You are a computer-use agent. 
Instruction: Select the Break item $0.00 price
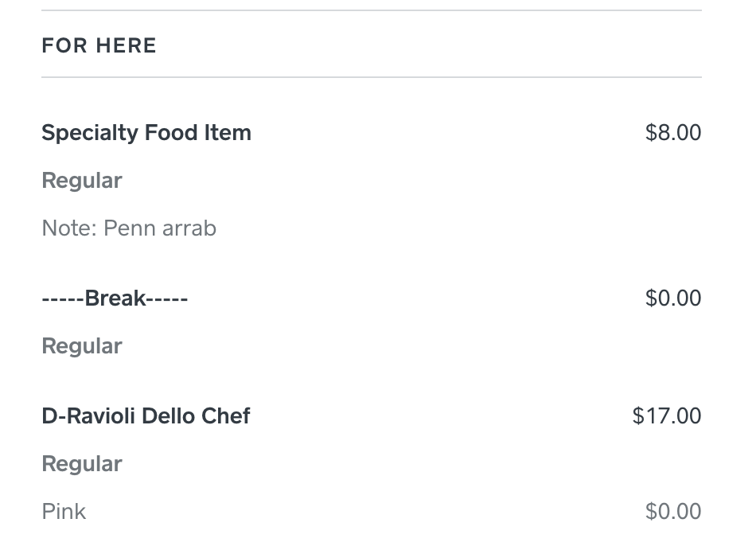pyautogui.click(x=673, y=298)
